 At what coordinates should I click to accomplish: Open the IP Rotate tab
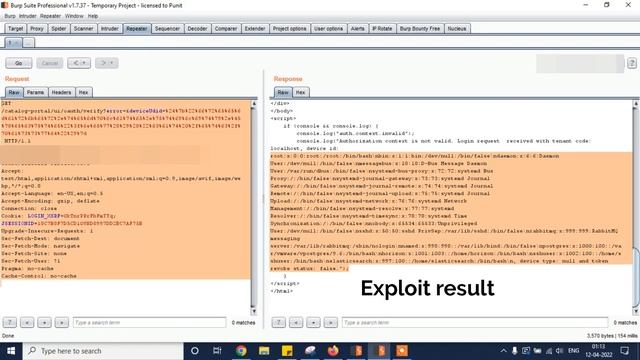click(382, 29)
